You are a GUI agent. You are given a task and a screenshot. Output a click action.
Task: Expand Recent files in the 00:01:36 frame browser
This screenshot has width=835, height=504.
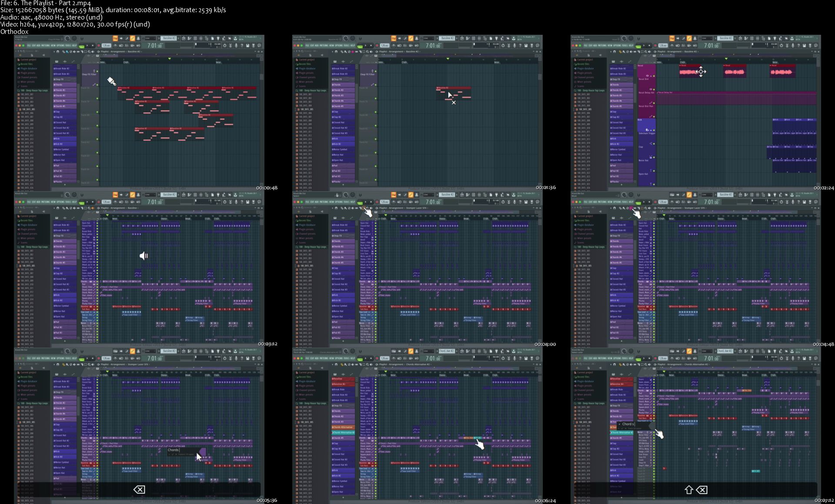click(x=303, y=64)
